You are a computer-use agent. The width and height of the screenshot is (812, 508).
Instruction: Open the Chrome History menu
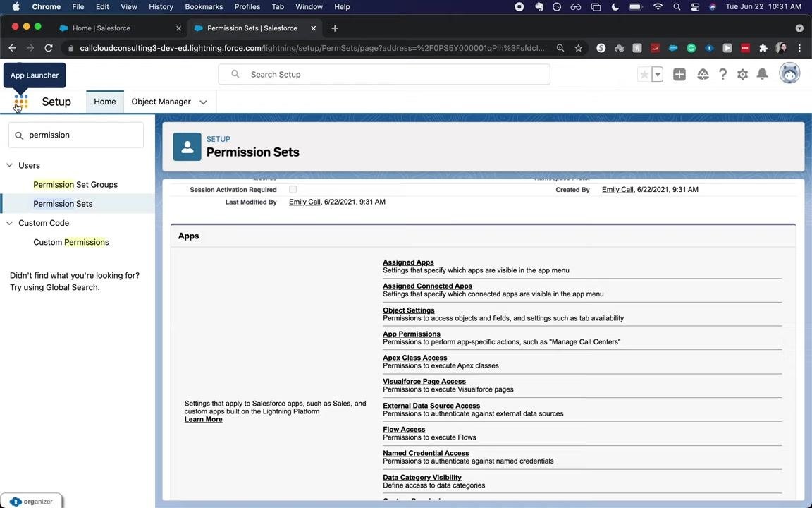(x=161, y=7)
